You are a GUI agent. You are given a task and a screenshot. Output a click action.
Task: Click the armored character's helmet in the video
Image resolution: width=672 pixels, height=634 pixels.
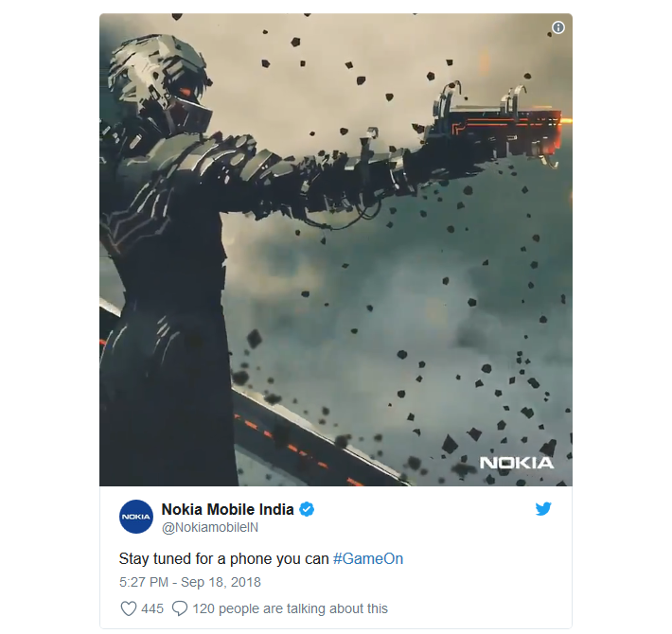tap(161, 83)
